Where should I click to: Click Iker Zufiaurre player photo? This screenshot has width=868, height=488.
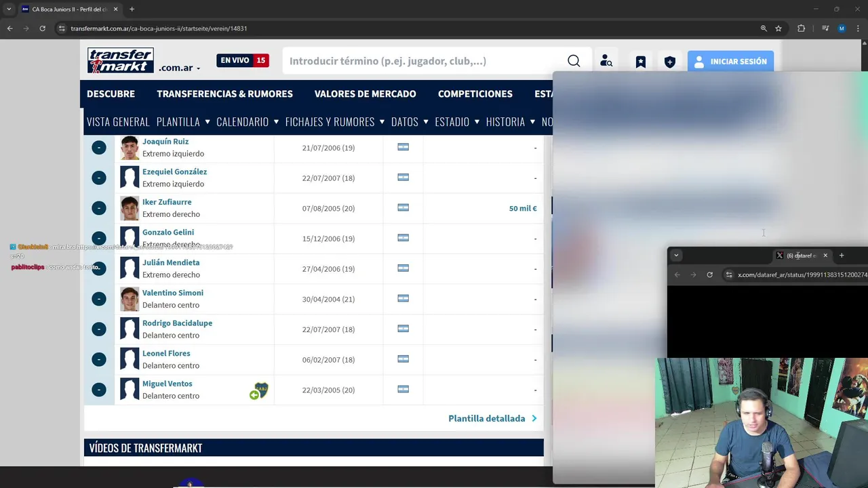(130, 208)
